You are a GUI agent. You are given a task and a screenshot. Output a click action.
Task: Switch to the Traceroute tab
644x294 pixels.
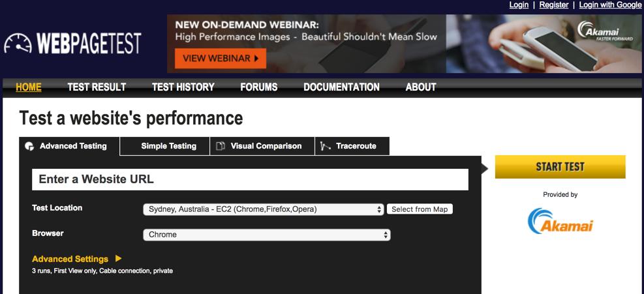coord(352,146)
